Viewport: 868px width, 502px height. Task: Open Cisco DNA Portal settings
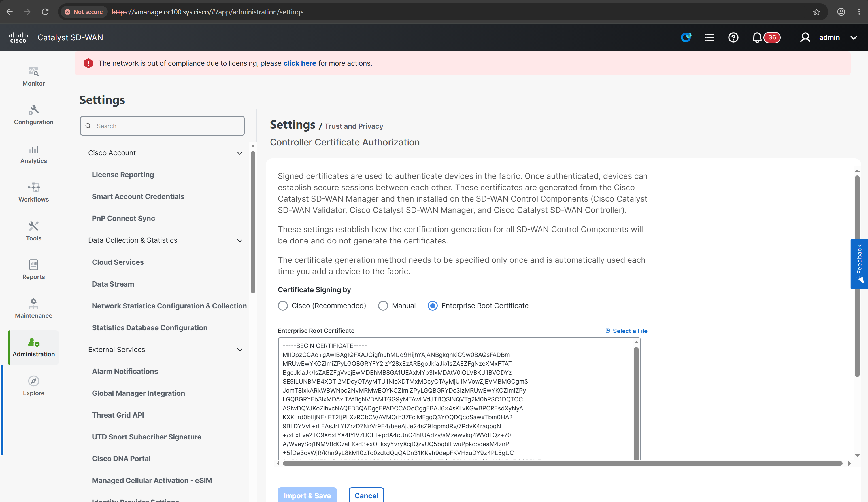[121, 459]
